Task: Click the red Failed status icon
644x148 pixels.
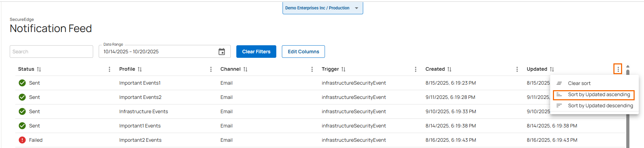Action: (x=22, y=140)
